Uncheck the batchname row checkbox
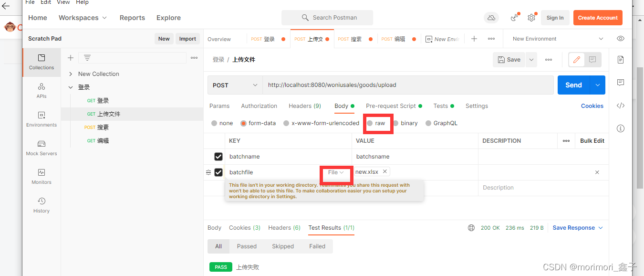This screenshot has width=644, height=276. 218,157
